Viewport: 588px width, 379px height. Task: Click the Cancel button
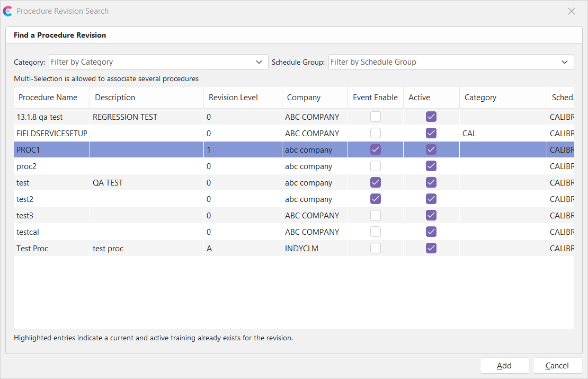pos(557,366)
